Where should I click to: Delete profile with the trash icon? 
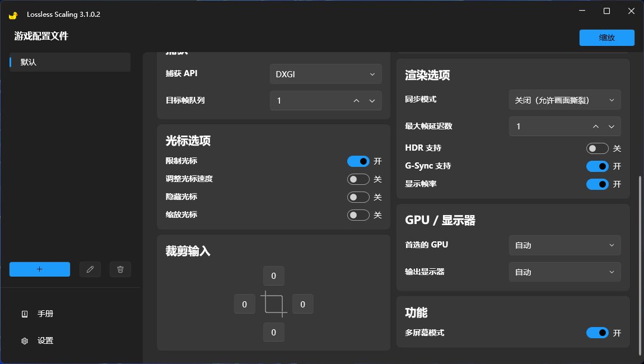(120, 269)
